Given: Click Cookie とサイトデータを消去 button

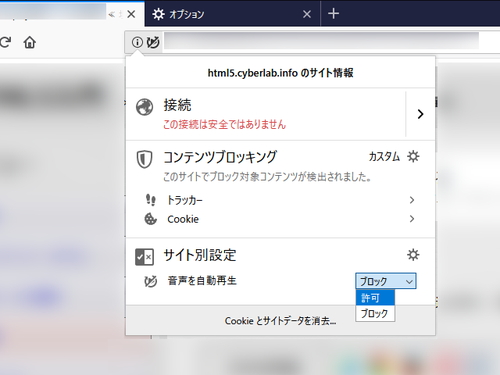Looking at the screenshot, I should 280,321.
